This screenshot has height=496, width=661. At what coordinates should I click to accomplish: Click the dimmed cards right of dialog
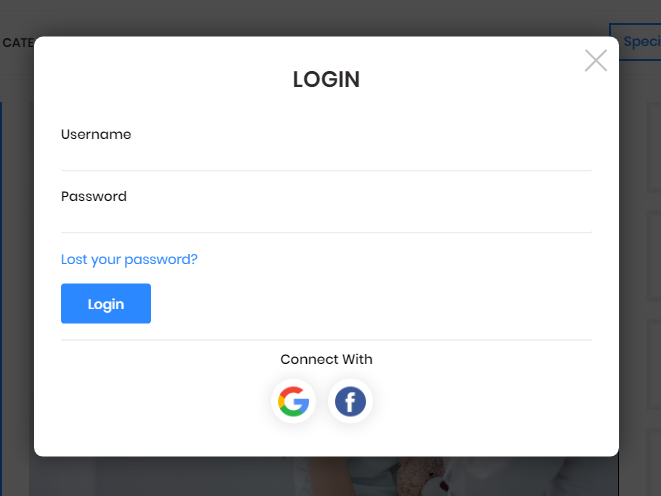tap(653, 253)
